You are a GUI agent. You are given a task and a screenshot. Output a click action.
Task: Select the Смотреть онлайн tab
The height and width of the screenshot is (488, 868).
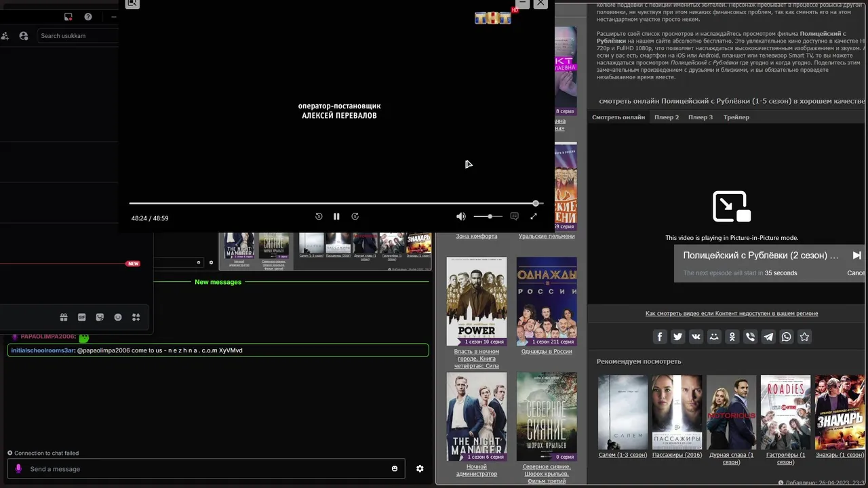pos(618,117)
